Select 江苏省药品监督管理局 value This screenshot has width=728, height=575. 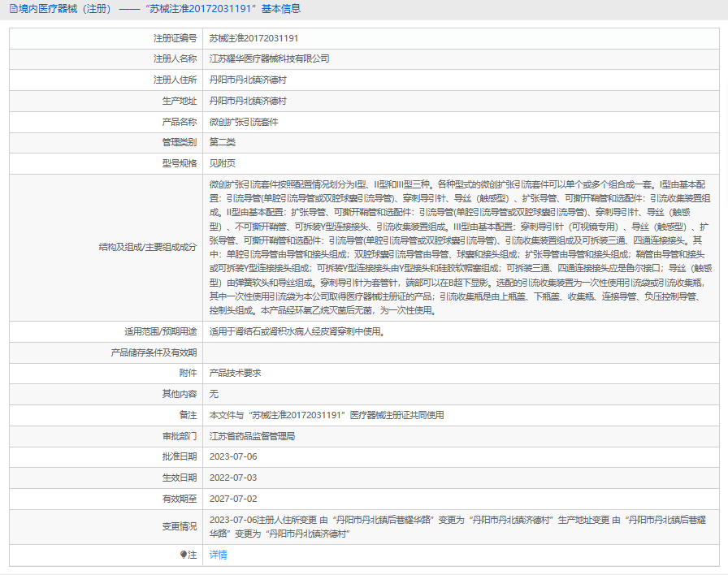point(252,436)
